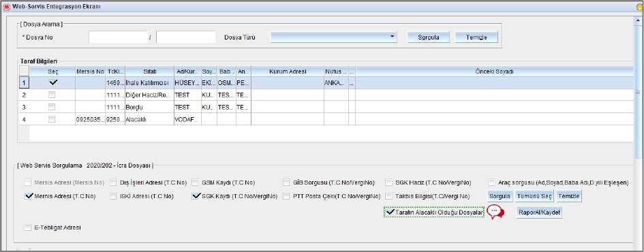Check İSKİ Adresi (T.C No)
644x252 pixels.
[114, 196]
